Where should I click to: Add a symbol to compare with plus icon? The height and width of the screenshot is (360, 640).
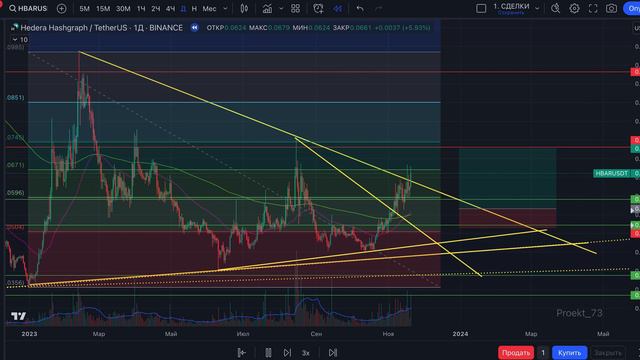coord(61,8)
